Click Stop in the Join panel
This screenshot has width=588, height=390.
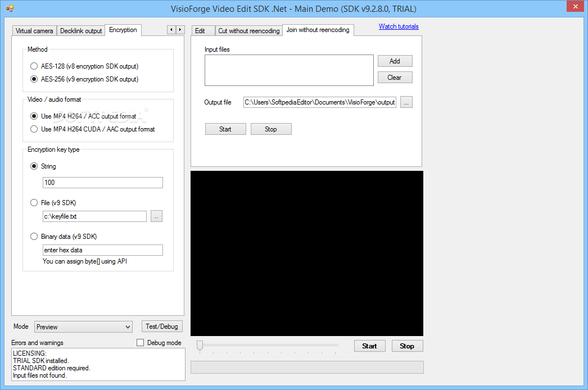[x=271, y=129]
